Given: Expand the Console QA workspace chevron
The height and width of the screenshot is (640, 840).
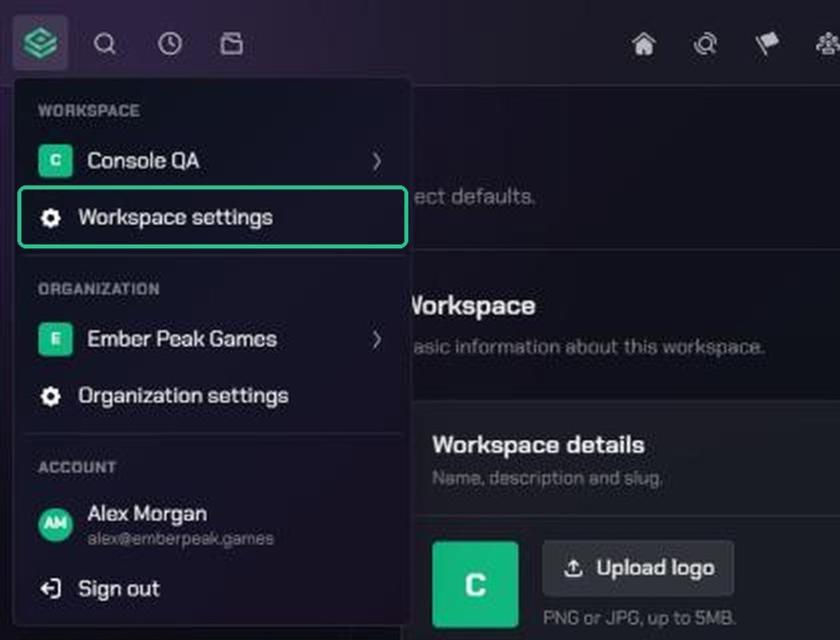Looking at the screenshot, I should coord(377,161).
